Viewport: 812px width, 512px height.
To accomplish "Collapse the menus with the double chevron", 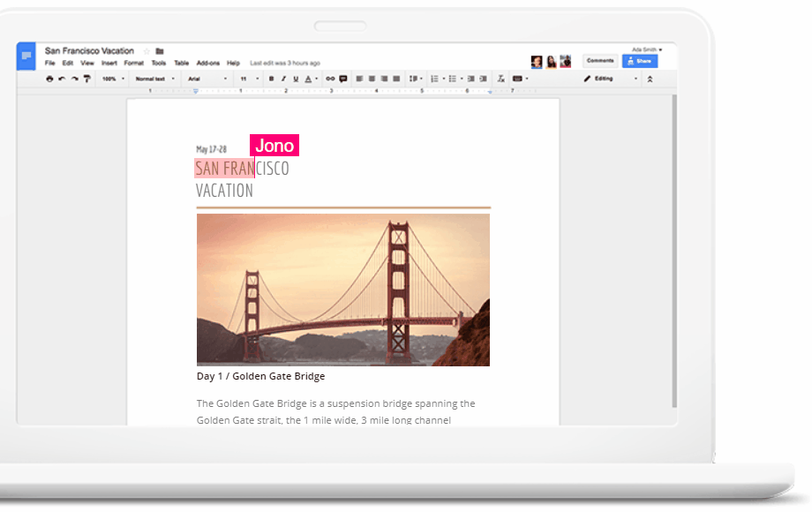I will [650, 79].
